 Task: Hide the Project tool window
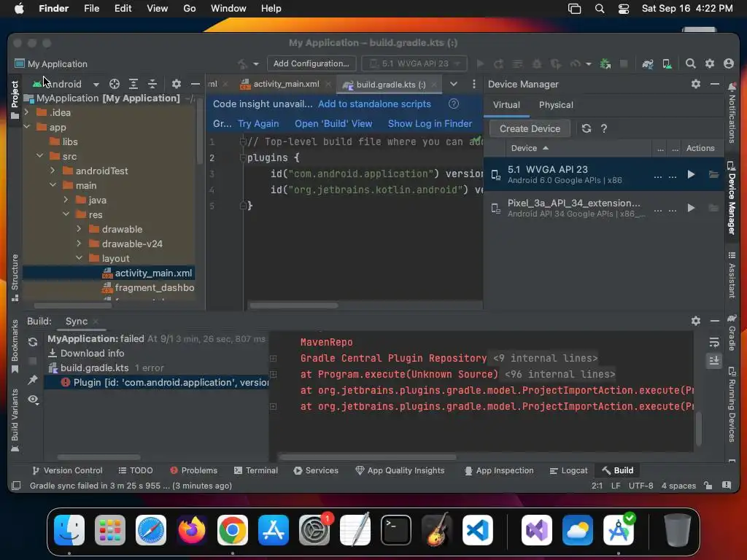point(196,84)
